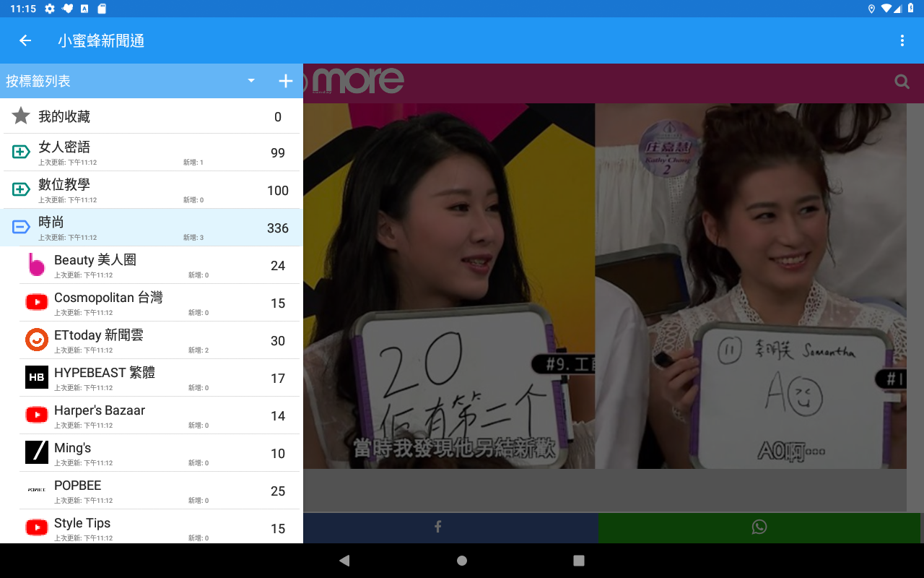
Task: Open 我的收藏 star favorites
Action: coord(21,116)
